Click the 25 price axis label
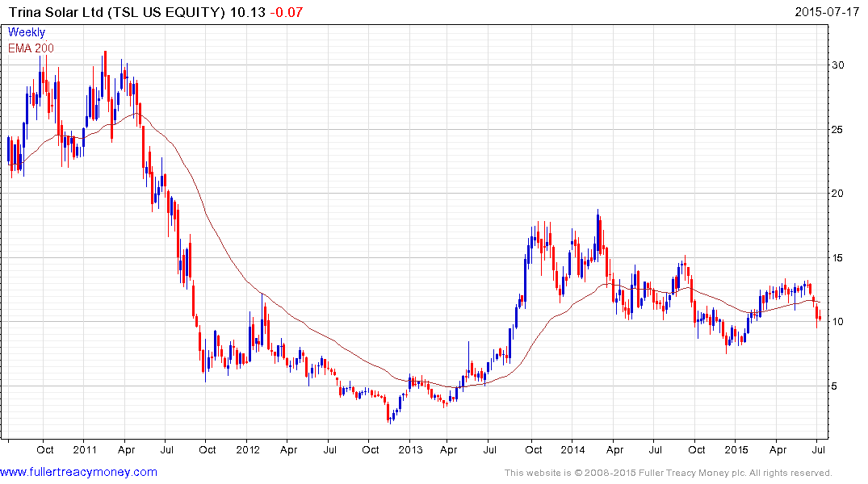Screen dimensions: 868x484 pyautogui.click(x=838, y=129)
